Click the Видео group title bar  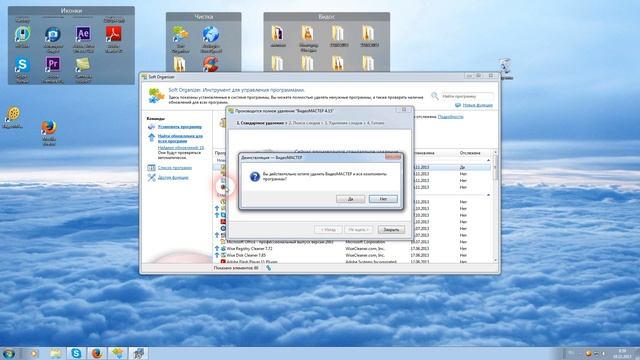(327, 17)
